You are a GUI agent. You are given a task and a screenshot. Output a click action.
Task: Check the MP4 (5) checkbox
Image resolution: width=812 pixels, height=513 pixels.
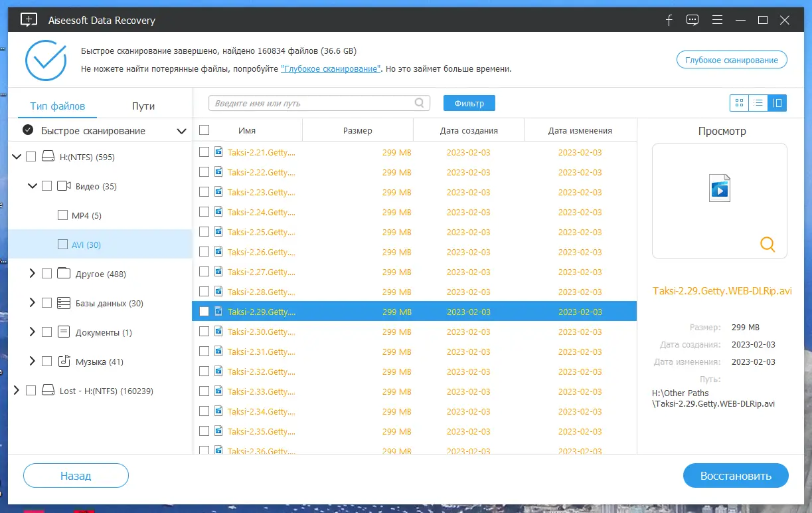tap(62, 215)
